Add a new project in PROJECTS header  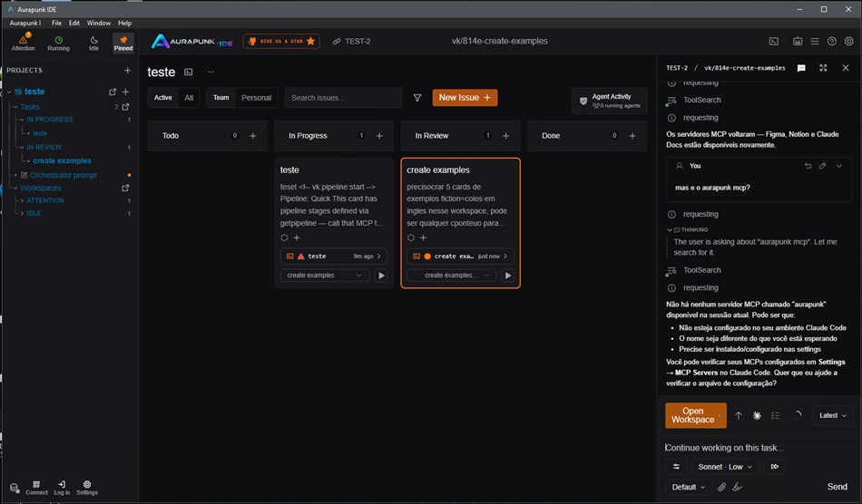(128, 71)
